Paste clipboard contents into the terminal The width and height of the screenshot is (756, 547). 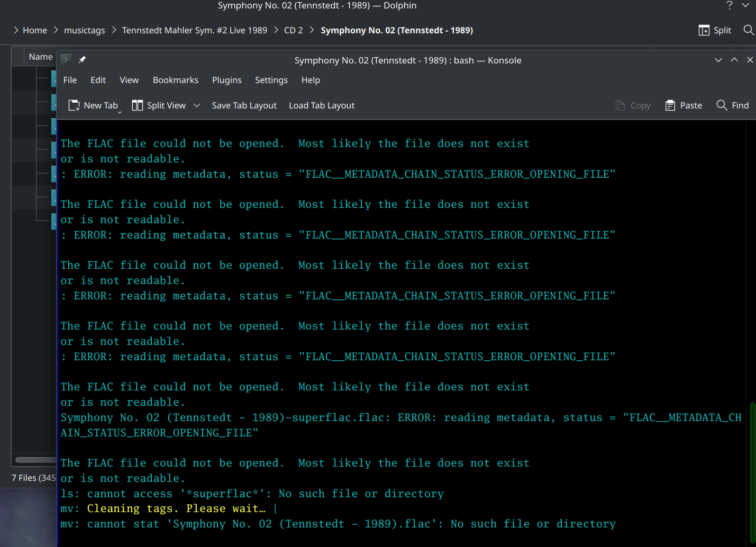point(683,105)
